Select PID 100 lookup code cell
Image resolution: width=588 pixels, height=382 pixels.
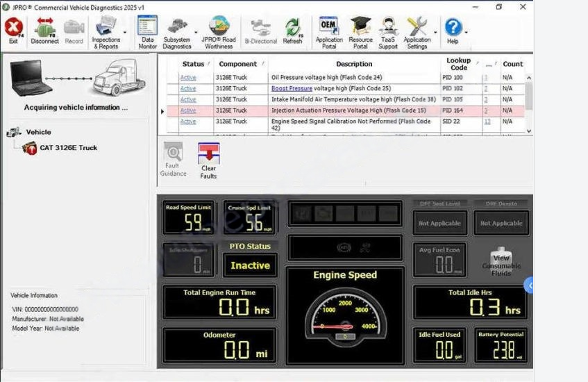click(461, 77)
